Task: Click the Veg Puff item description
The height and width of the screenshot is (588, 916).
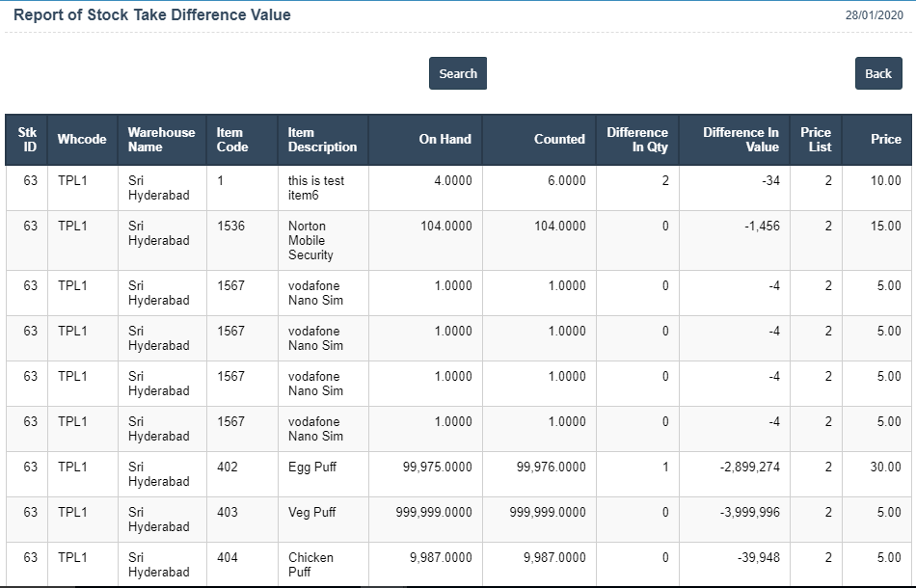Action: 311,512
